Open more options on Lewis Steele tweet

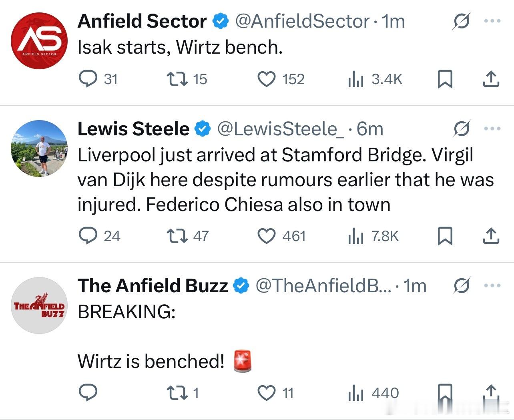tap(492, 129)
